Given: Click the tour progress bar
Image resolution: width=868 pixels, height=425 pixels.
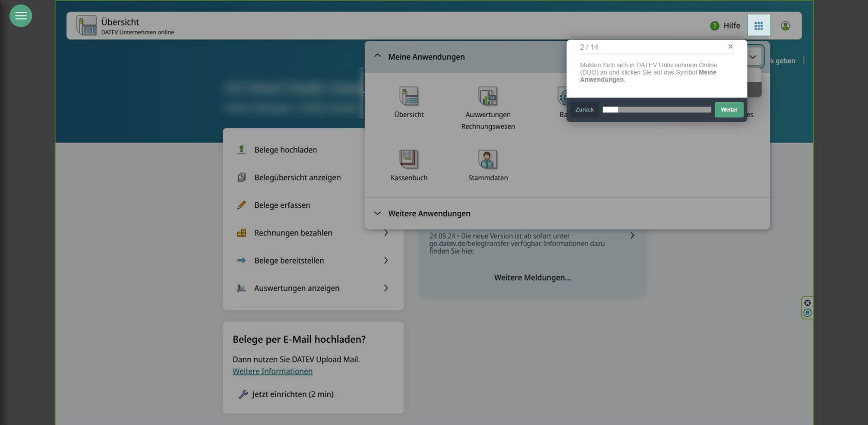Looking at the screenshot, I should pyautogui.click(x=656, y=110).
